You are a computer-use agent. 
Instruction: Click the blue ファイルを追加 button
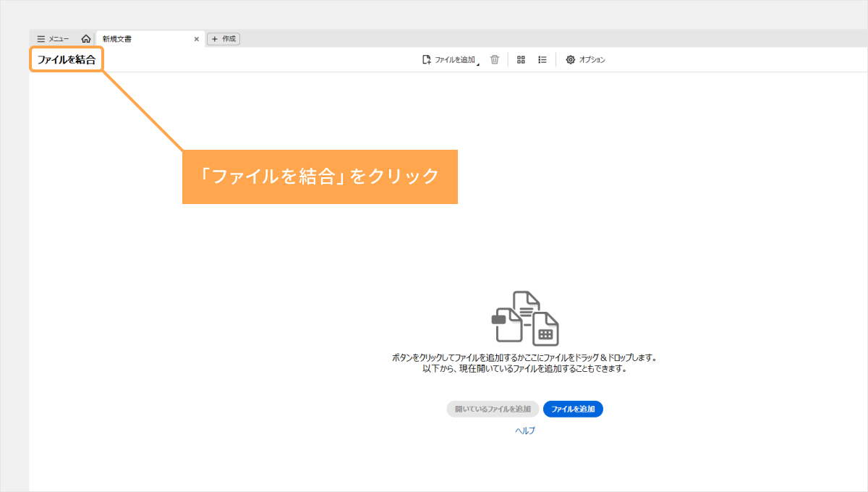573,409
